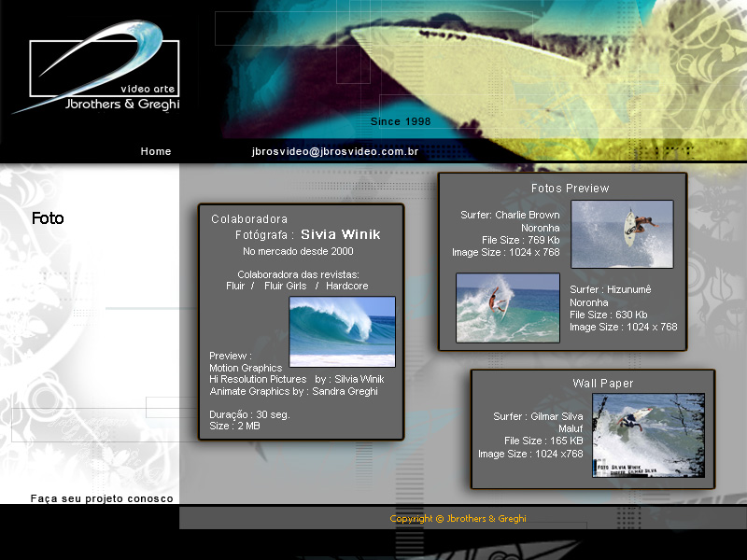Click the 'Since 1998' banner text
Screen dimensions: 747x560
tap(401, 121)
